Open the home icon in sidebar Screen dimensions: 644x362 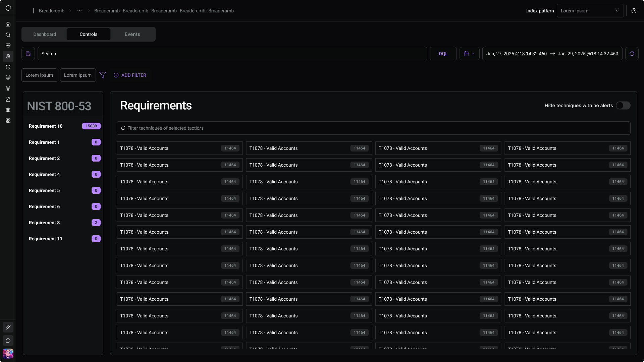pyautogui.click(x=8, y=24)
